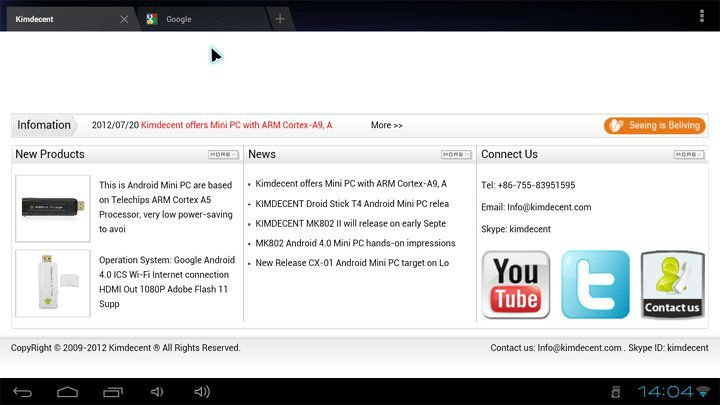720x405 pixels.
Task: Open the YouTube icon link
Action: tap(516, 285)
